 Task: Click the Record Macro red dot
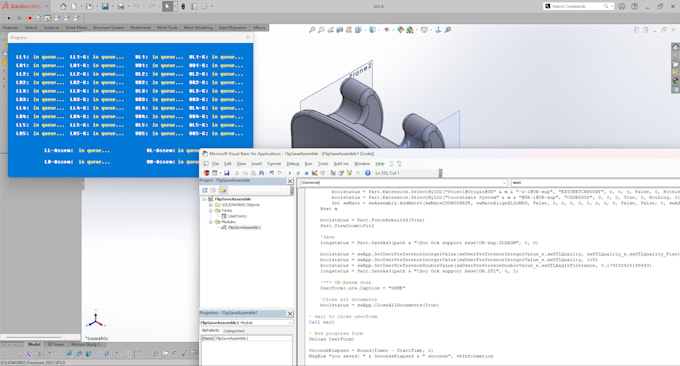(30, 18)
